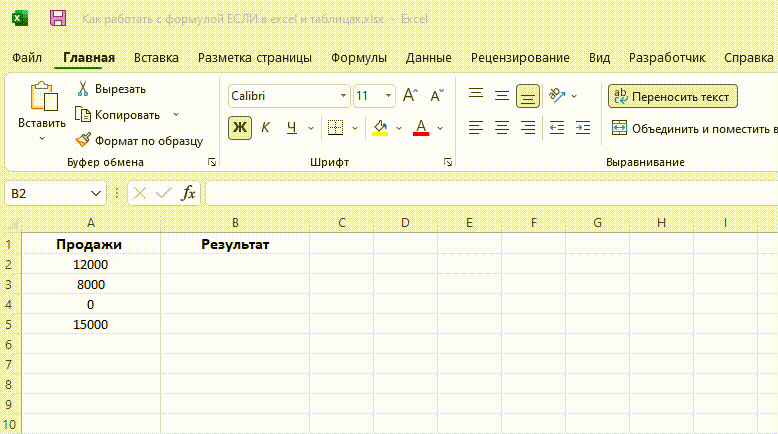Toggle italic formatting (К)
This screenshot has width=778, height=434.
265,127
